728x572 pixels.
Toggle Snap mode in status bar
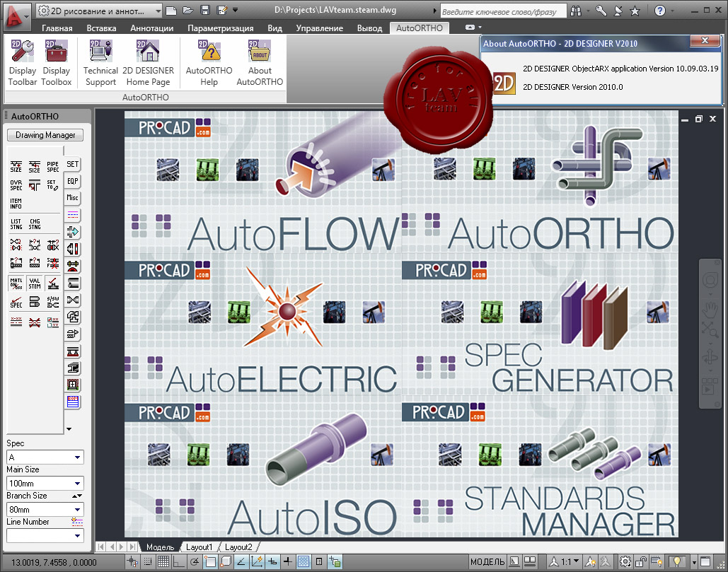(x=148, y=562)
